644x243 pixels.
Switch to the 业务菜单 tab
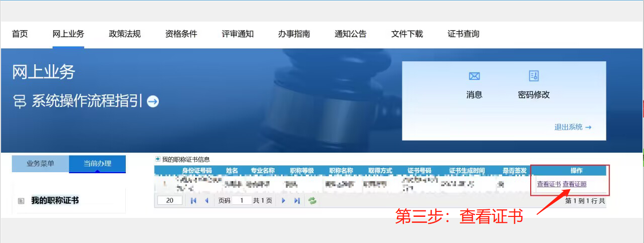pyautogui.click(x=40, y=164)
